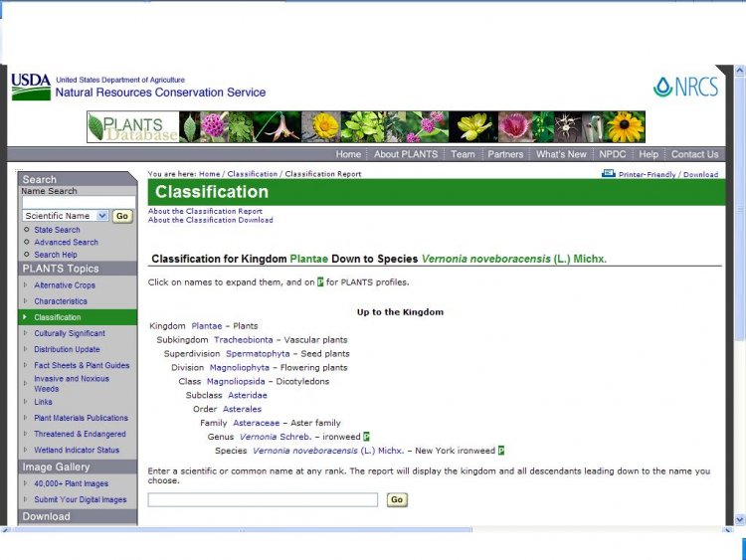Click Plantae in the classification heading
The image size is (746, 560).
(308, 260)
